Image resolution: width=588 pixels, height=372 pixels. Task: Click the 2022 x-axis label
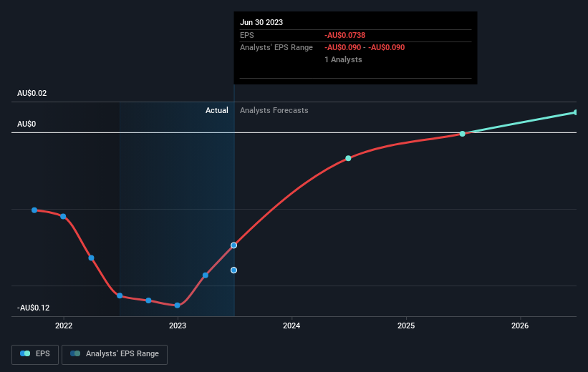point(64,325)
